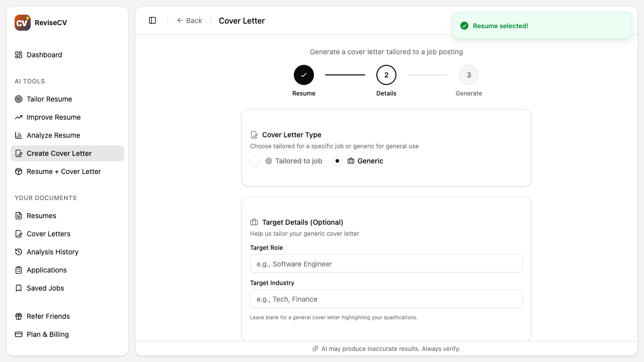Viewport: 644px width, 362px height.
Task: Click the ReviseCV logo icon
Action: 22,22
